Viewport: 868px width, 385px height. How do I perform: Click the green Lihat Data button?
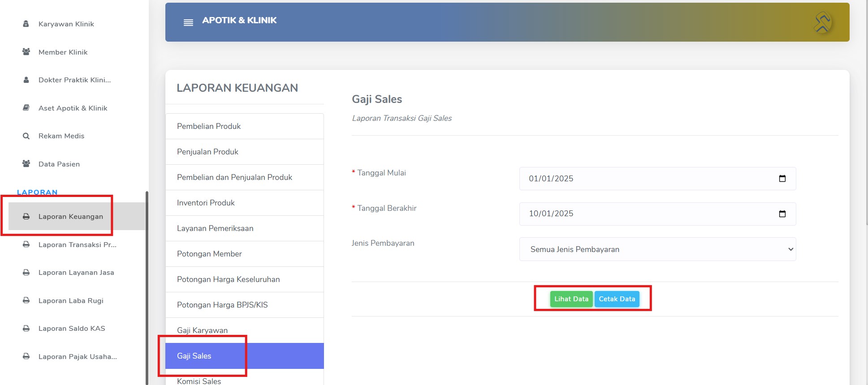click(571, 299)
